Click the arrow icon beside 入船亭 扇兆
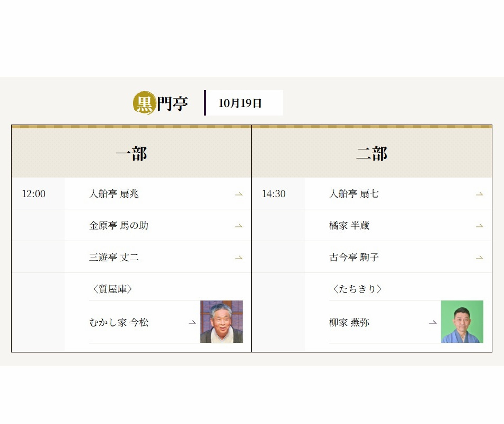 (238, 194)
